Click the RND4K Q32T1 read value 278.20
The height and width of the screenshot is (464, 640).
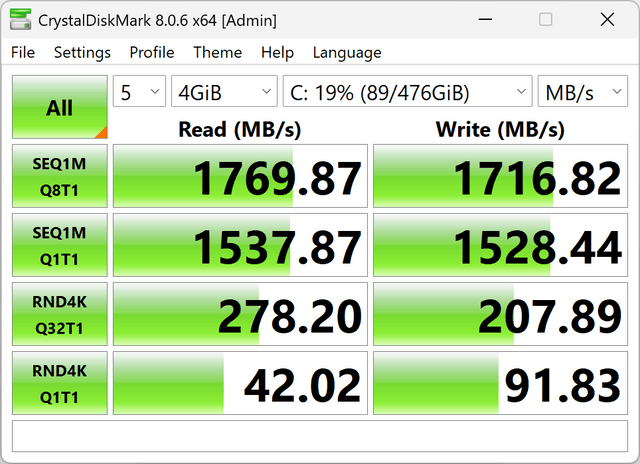[x=240, y=314]
